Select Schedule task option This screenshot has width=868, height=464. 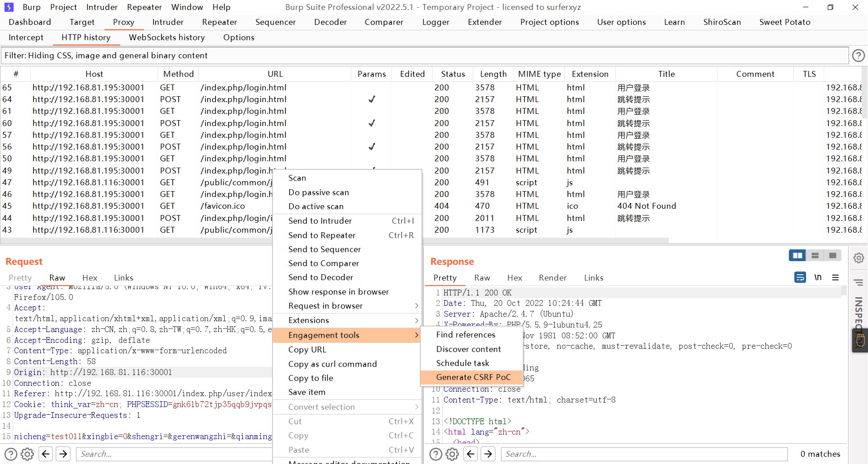point(473,363)
